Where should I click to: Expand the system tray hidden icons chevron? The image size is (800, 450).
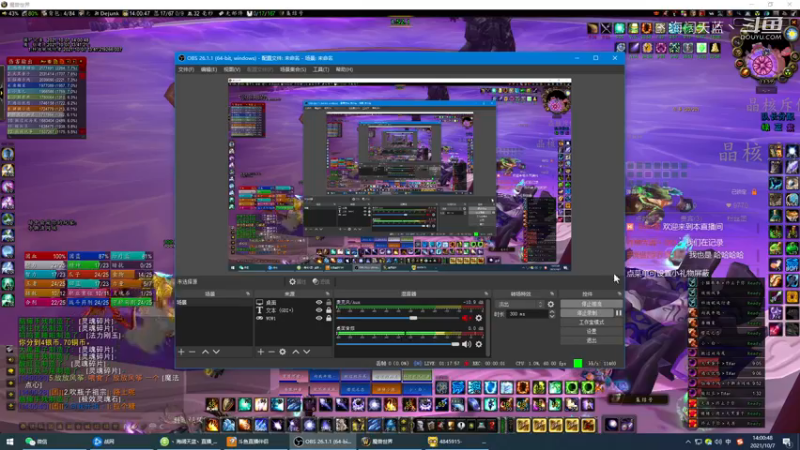tap(688, 442)
